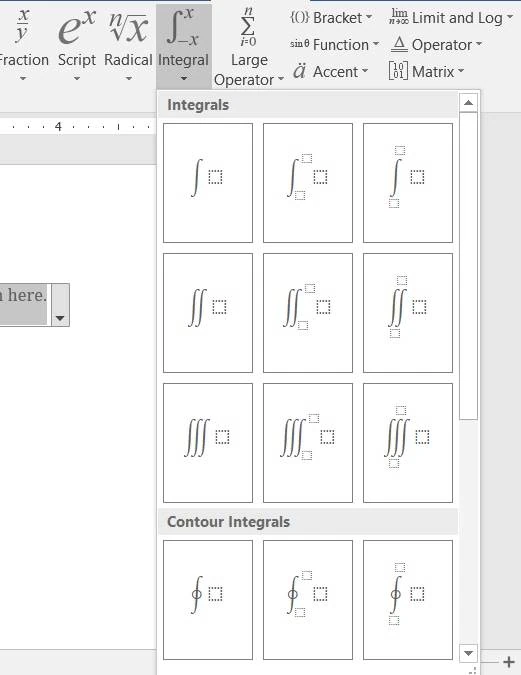Open the Matrix menu
This screenshot has width=521, height=675.
point(426,71)
